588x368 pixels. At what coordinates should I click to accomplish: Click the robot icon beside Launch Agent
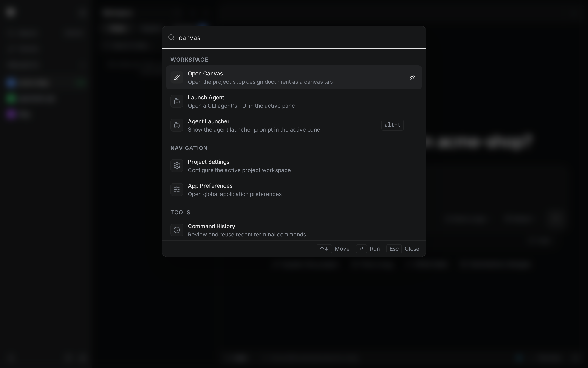[x=177, y=101]
